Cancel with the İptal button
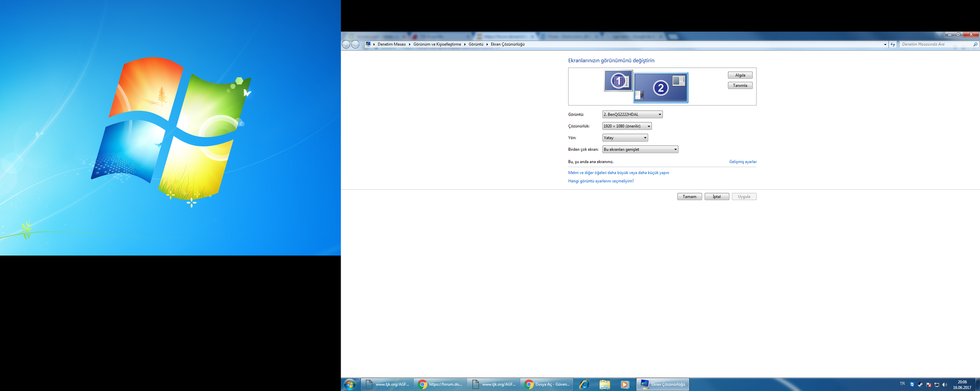Image resolution: width=980 pixels, height=391 pixels. 717,197
